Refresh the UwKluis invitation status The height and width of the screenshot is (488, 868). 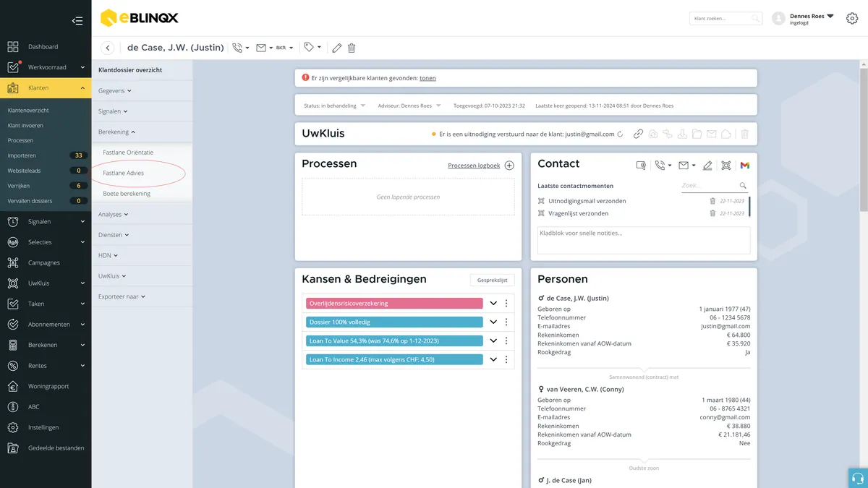click(x=620, y=134)
